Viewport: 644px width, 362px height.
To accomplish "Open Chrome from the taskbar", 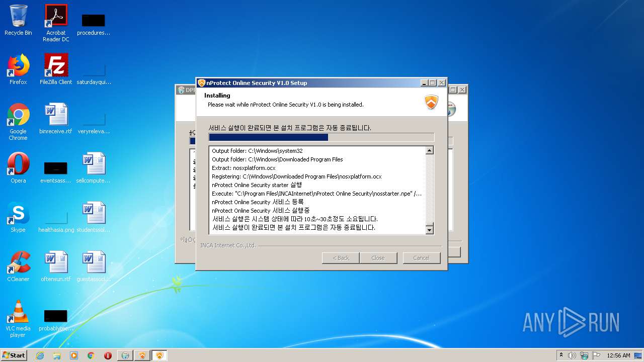I will (91, 355).
